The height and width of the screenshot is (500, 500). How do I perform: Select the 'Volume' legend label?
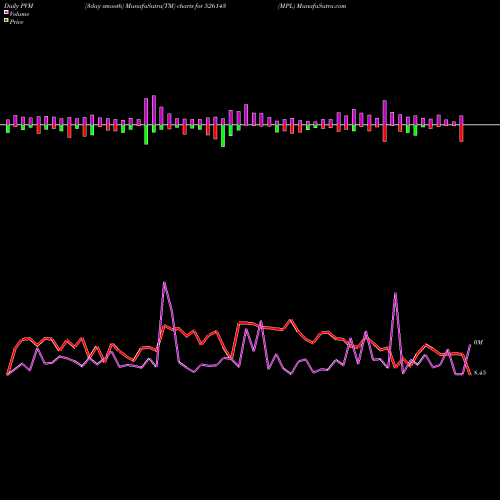[x=19, y=14]
